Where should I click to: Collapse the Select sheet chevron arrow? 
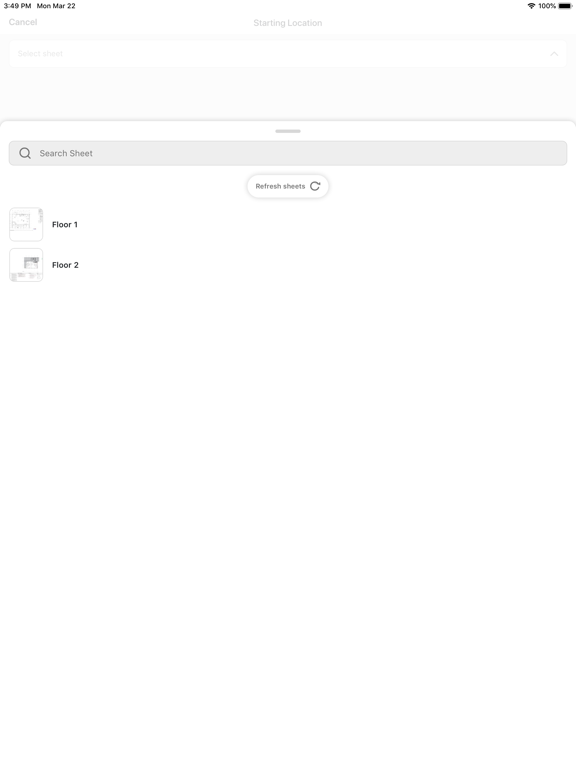tap(554, 54)
